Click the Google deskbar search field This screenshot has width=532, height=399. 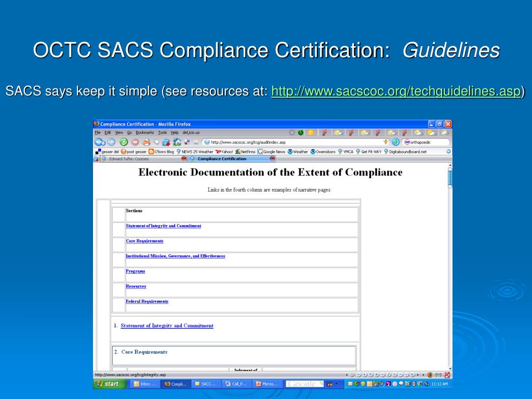click(x=304, y=384)
